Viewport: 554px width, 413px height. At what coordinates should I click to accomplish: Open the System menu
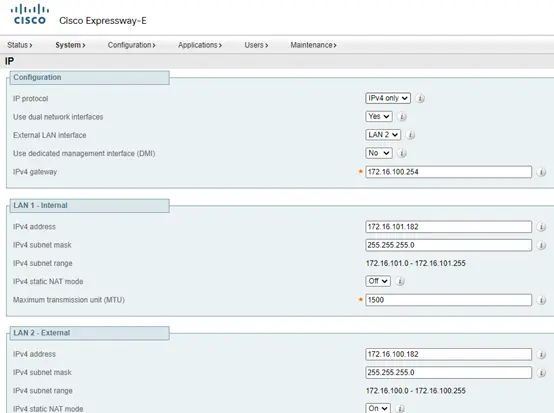tap(70, 45)
